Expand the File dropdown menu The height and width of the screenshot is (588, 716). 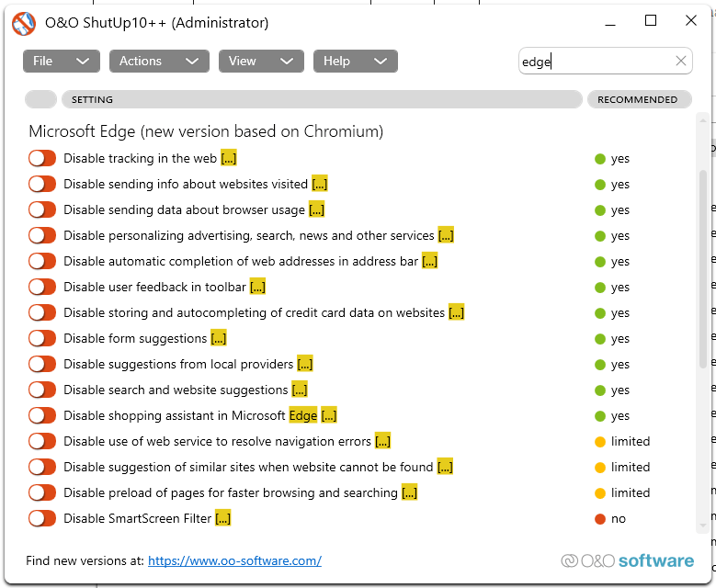(x=61, y=62)
